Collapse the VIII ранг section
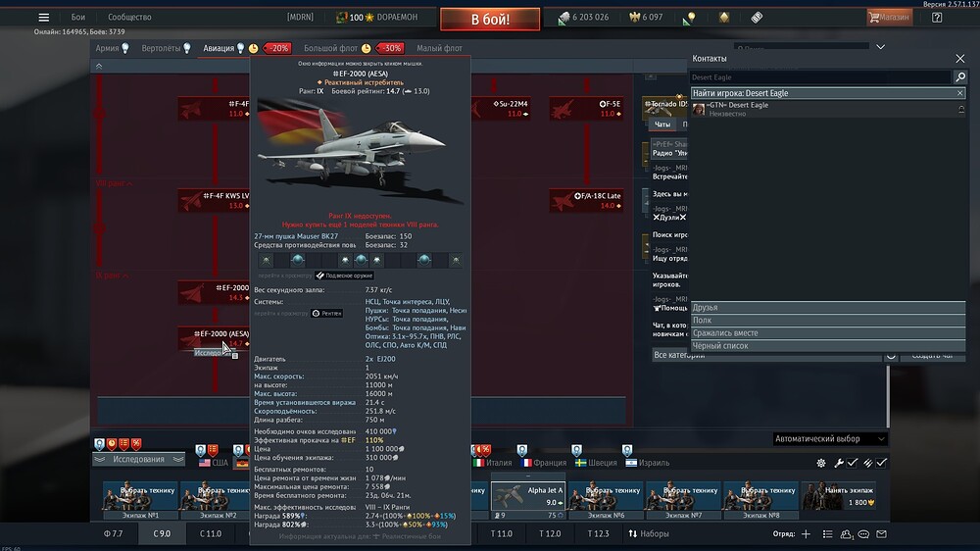This screenshot has width=980, height=551. 114,183
